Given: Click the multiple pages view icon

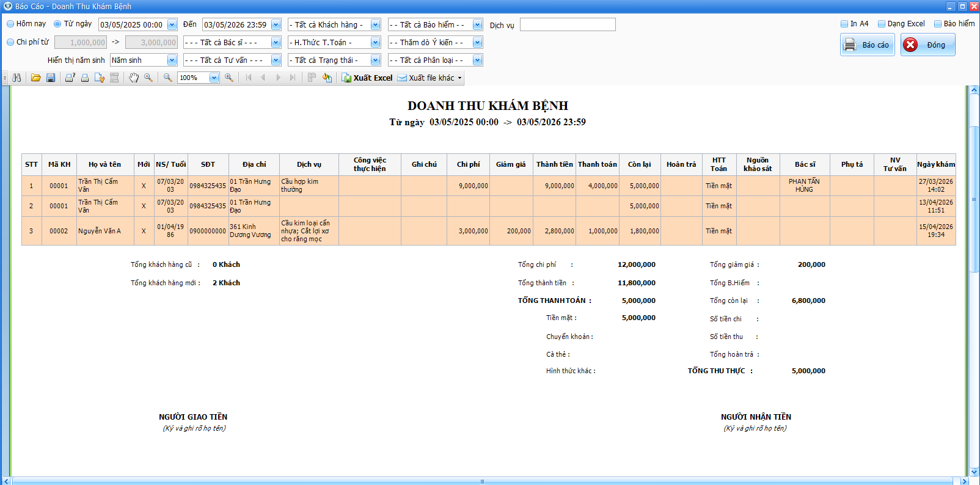Looking at the screenshot, I should click(312, 78).
